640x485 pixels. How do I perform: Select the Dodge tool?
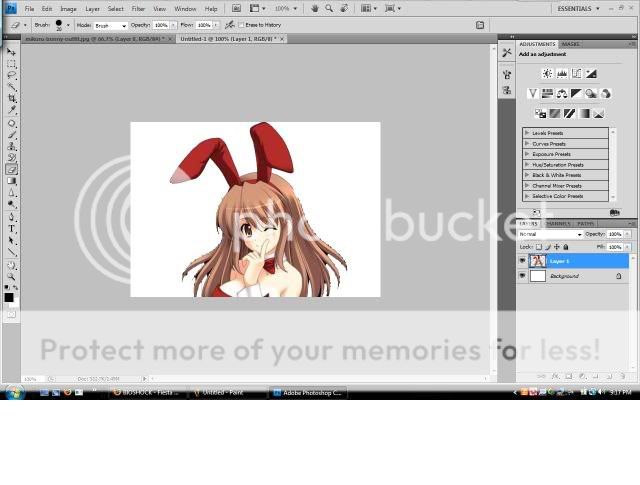pyautogui.click(x=11, y=205)
